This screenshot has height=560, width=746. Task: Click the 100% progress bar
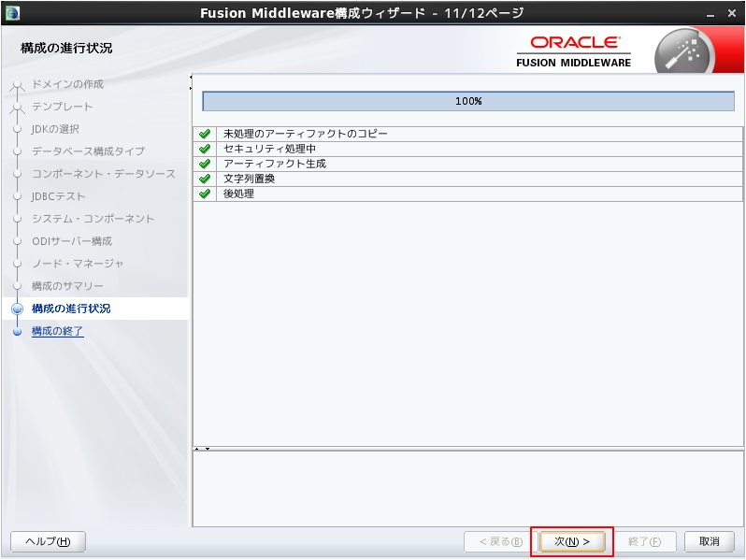(x=468, y=101)
